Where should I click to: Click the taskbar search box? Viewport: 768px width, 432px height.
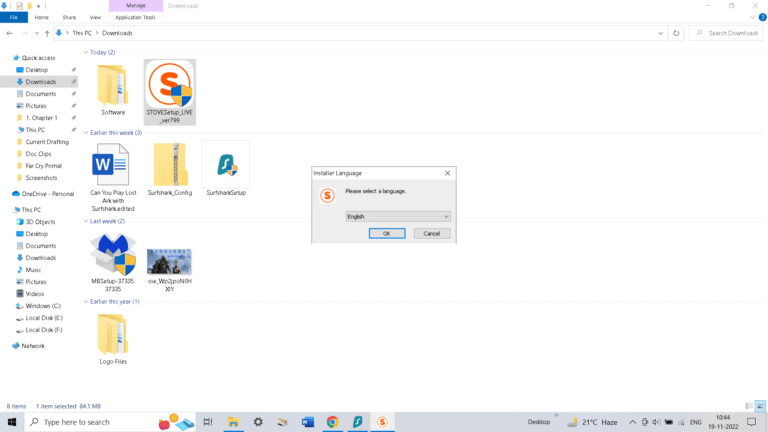pos(110,422)
